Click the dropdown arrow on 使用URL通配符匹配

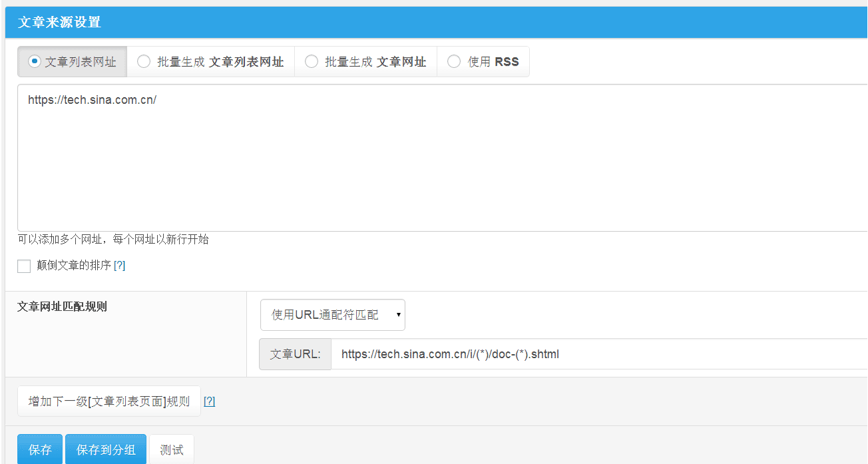pos(397,314)
